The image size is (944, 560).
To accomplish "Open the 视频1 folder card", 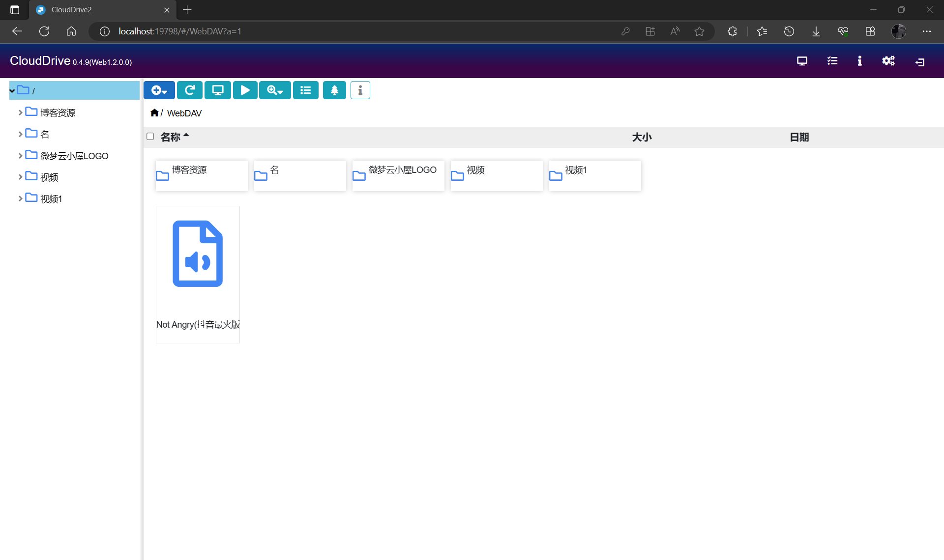I will click(595, 175).
